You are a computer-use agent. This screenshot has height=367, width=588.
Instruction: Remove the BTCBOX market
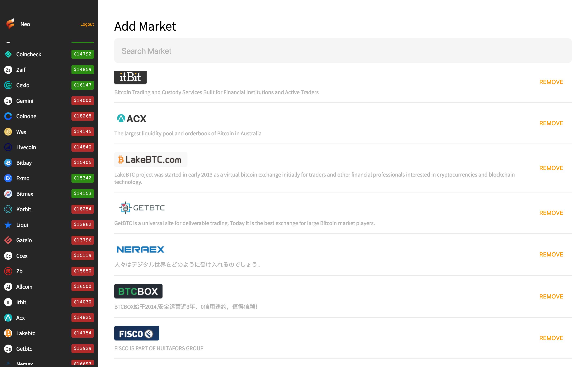point(551,296)
